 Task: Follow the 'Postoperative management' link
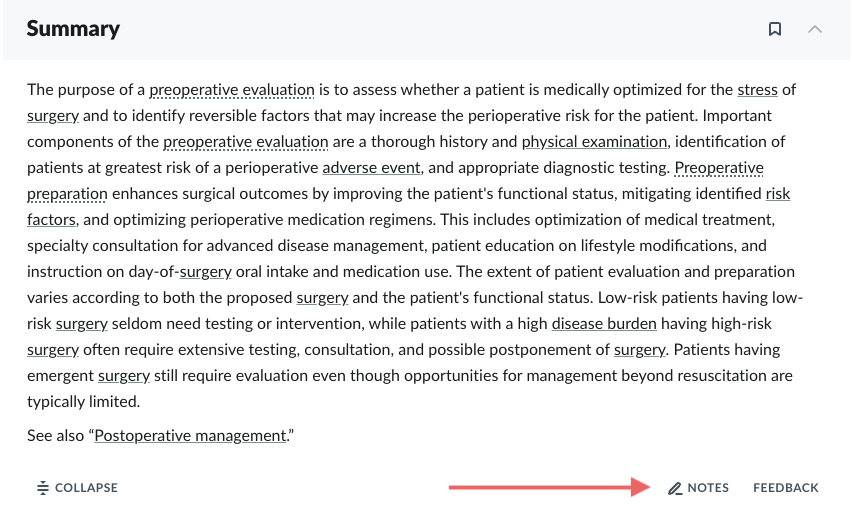(x=190, y=436)
